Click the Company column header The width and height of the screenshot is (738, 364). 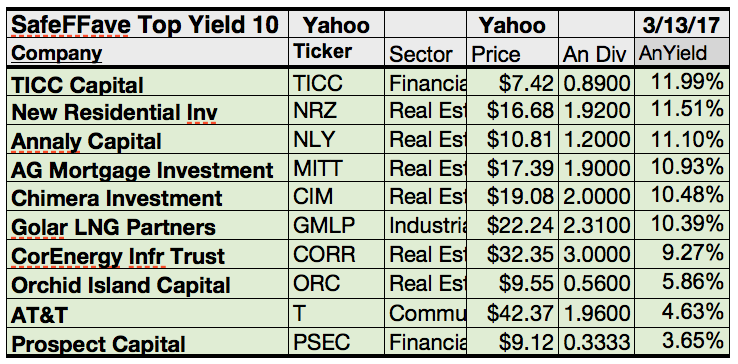(x=147, y=53)
